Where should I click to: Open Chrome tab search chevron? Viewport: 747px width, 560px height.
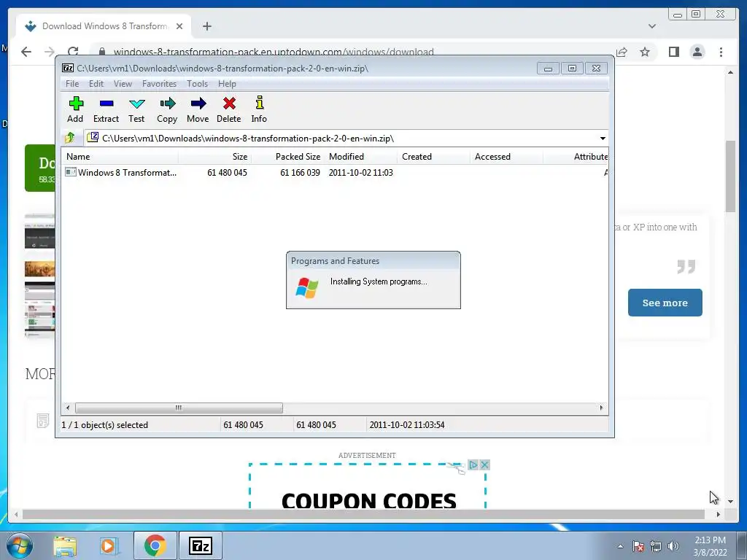(x=652, y=26)
